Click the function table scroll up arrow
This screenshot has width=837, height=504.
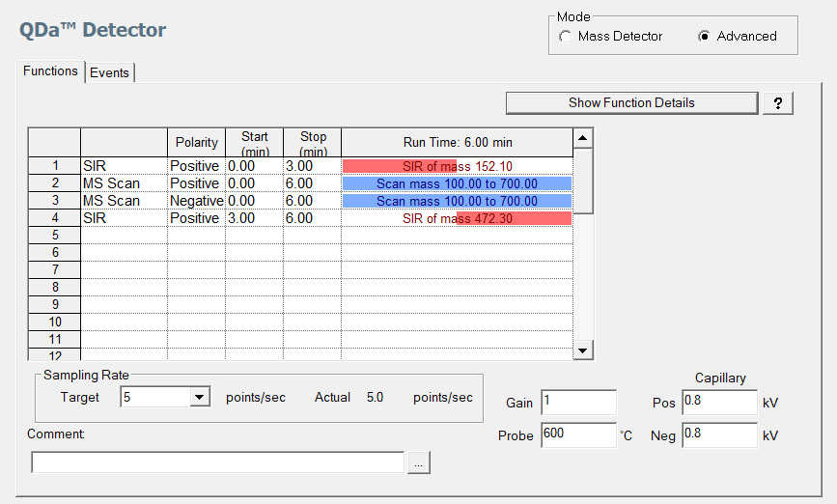click(582, 138)
